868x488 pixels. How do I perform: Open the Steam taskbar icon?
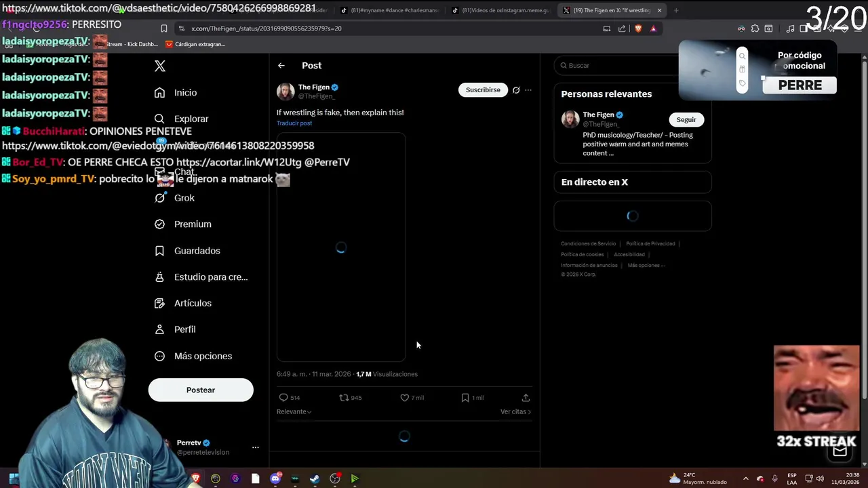click(x=315, y=479)
